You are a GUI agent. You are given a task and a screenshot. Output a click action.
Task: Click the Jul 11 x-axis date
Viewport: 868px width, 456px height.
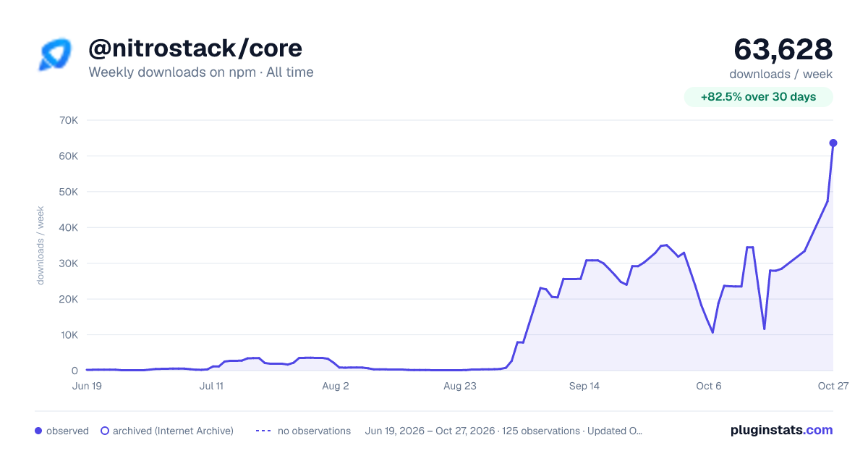click(x=211, y=387)
